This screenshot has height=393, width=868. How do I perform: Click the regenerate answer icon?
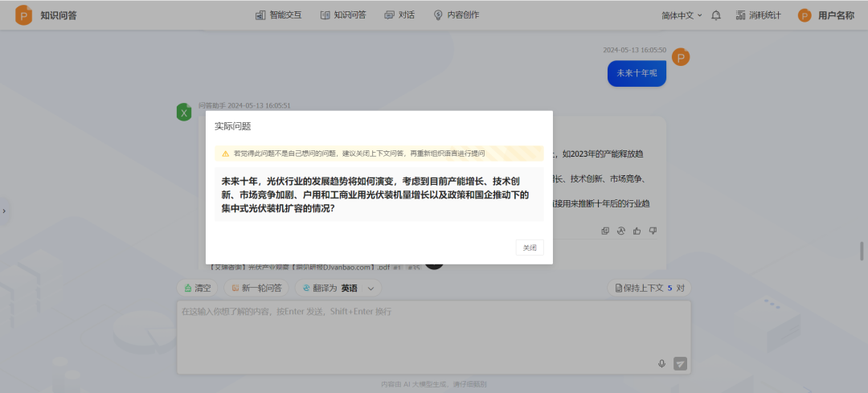[621, 231]
